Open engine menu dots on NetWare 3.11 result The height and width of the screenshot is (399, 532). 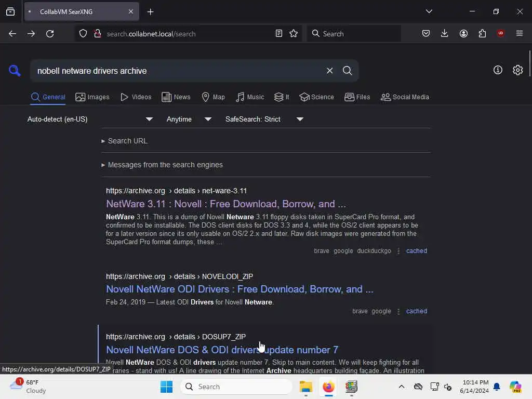click(x=398, y=251)
